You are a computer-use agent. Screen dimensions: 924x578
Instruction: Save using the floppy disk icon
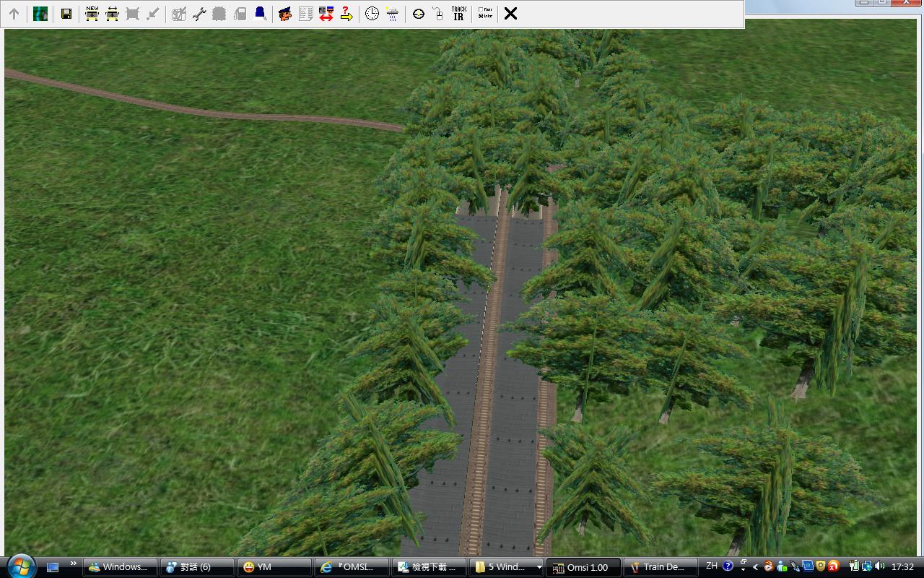(66, 14)
